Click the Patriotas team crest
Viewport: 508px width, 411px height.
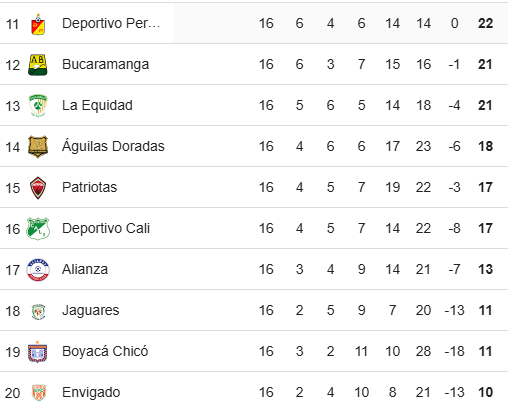tap(38, 188)
